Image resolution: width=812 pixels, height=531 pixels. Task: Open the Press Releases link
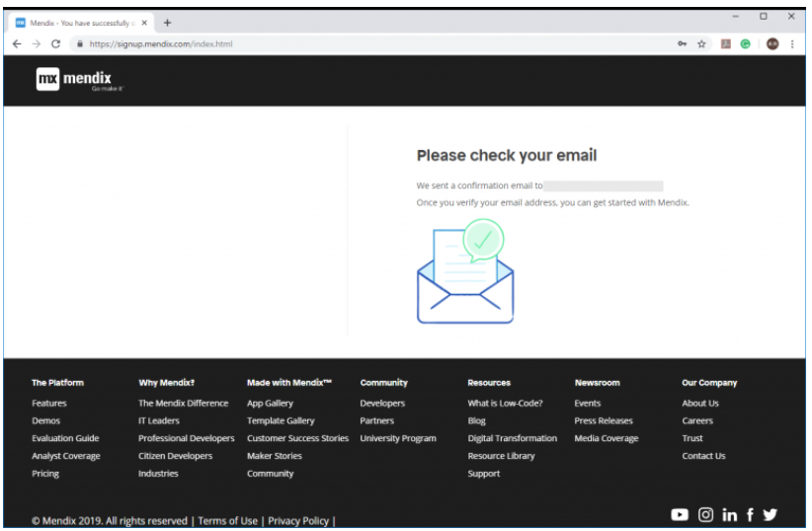[604, 420]
